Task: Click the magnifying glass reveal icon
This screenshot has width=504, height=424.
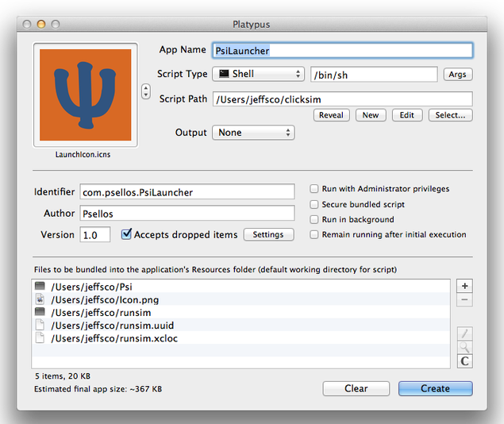Action: [x=465, y=347]
